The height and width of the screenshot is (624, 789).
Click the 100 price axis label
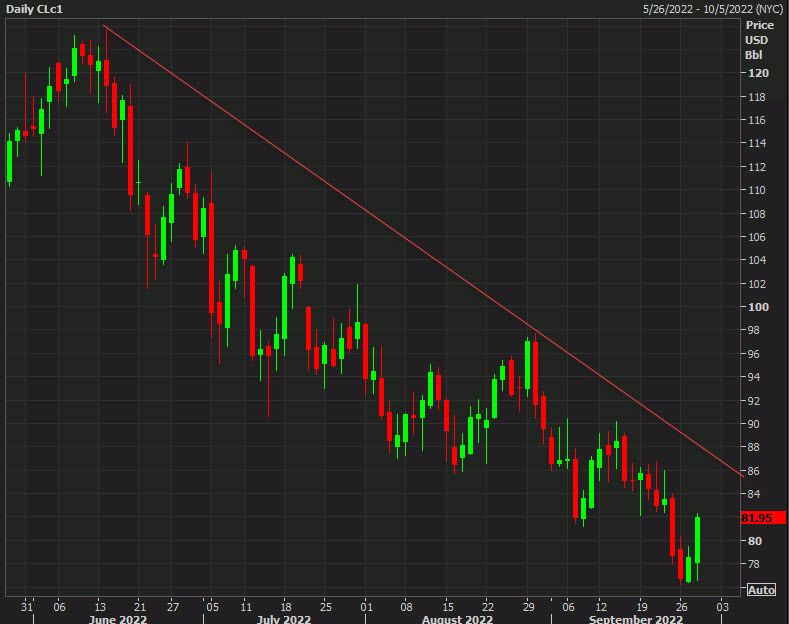[x=757, y=307]
